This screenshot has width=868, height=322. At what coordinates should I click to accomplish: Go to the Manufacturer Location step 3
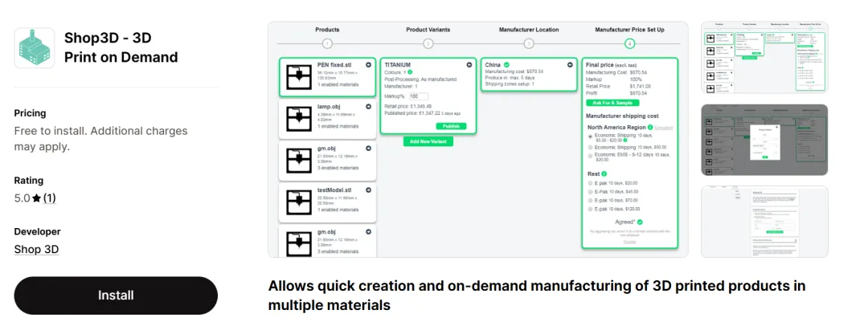(528, 44)
